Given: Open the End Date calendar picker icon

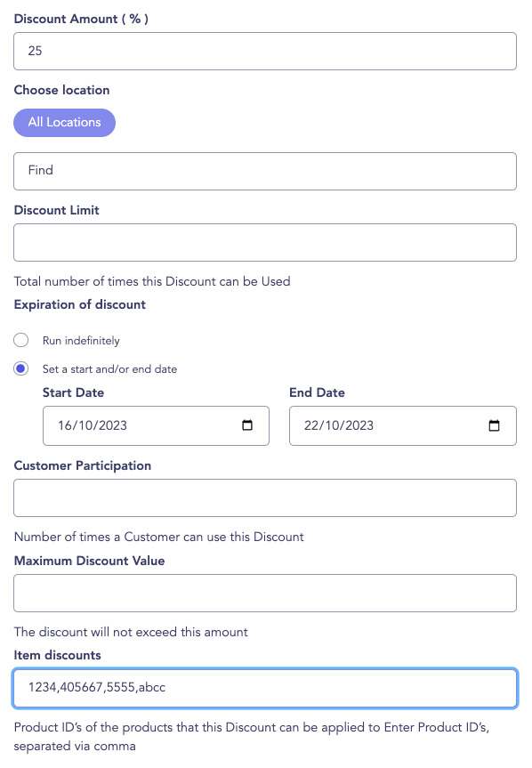Looking at the screenshot, I should 495,425.
